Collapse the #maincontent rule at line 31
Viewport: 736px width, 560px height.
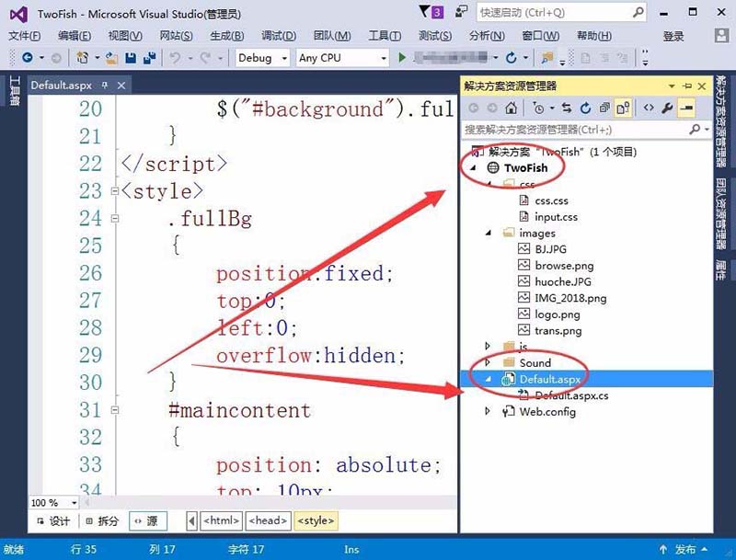click(114, 410)
